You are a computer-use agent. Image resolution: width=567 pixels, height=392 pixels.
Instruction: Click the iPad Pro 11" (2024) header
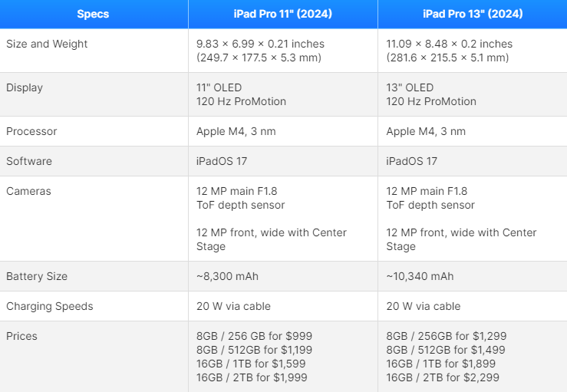click(x=282, y=14)
